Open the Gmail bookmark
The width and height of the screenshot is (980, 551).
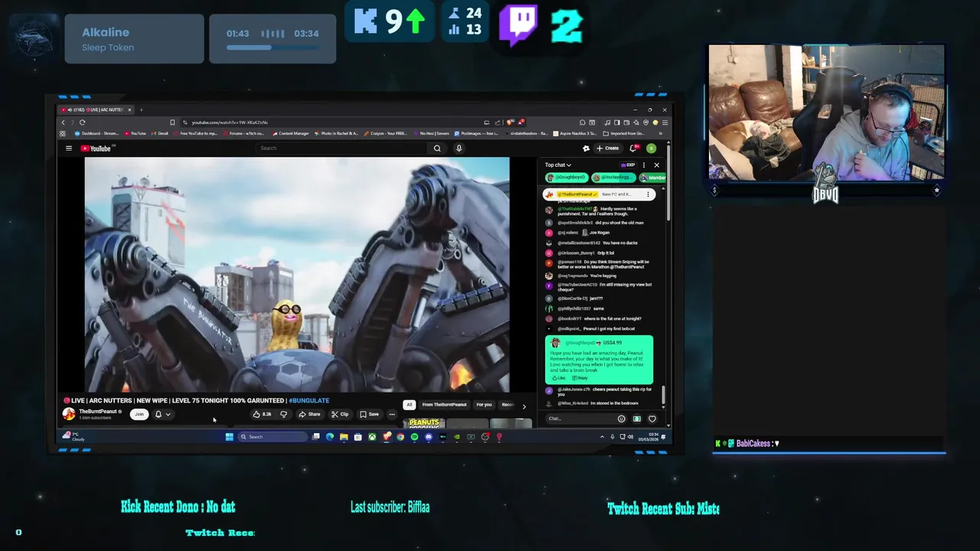160,133
